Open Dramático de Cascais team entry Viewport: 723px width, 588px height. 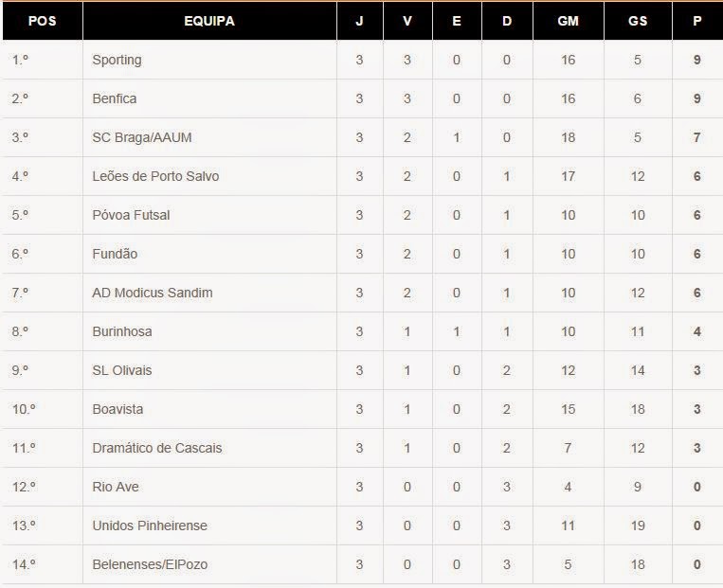point(157,448)
